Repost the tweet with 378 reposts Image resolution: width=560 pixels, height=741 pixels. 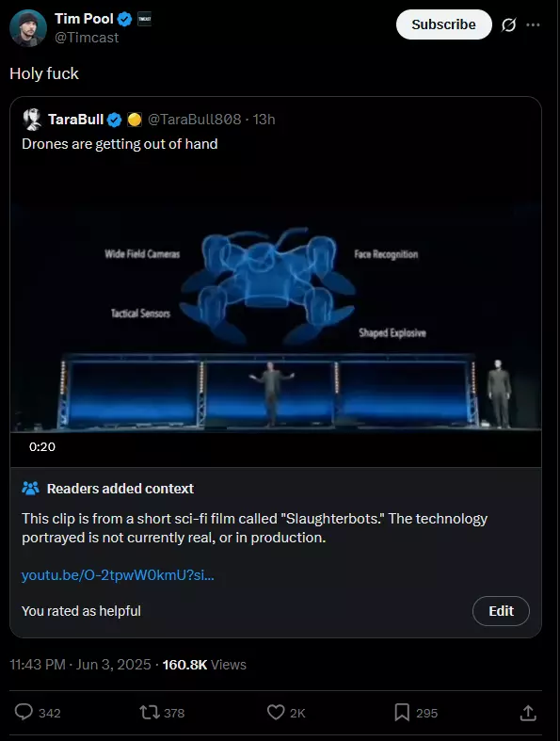click(150, 712)
